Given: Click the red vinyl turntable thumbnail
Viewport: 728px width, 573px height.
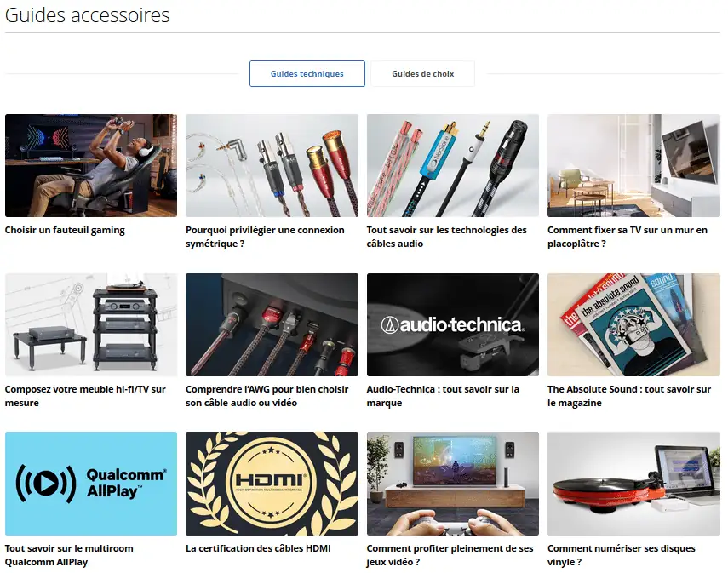Looking at the screenshot, I should pos(633,484).
